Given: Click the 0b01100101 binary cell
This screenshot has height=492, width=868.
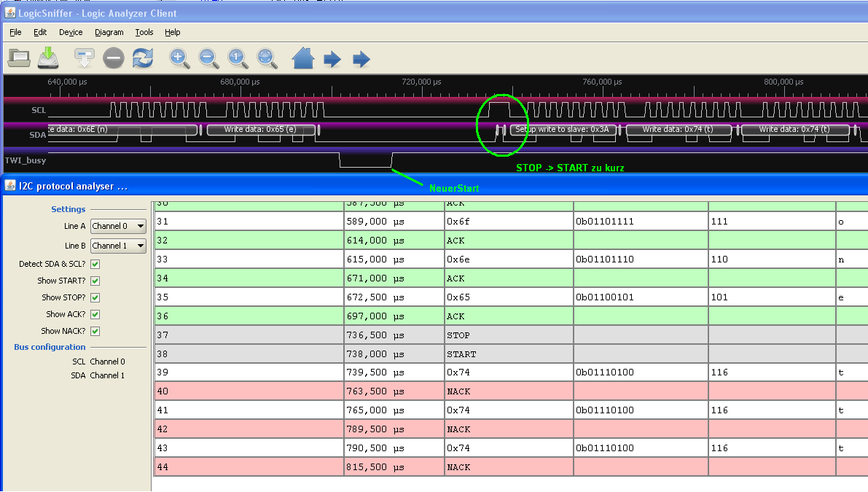Looking at the screenshot, I should [641, 297].
